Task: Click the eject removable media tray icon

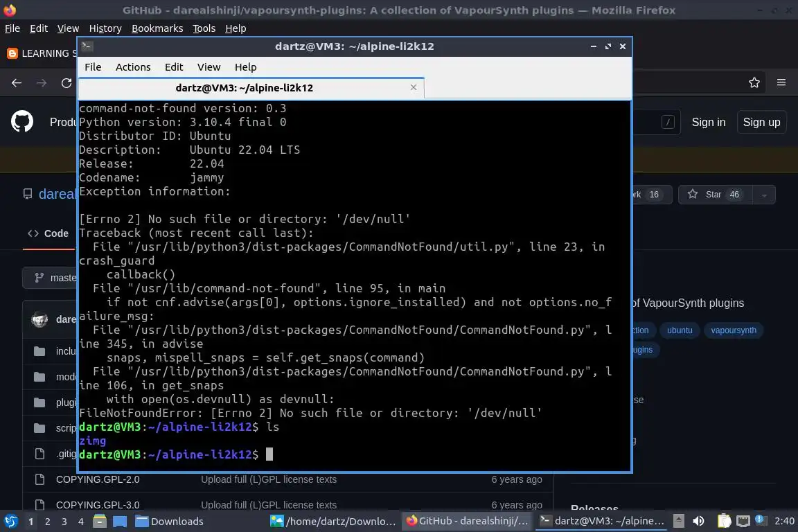Action: pyautogui.click(x=678, y=521)
